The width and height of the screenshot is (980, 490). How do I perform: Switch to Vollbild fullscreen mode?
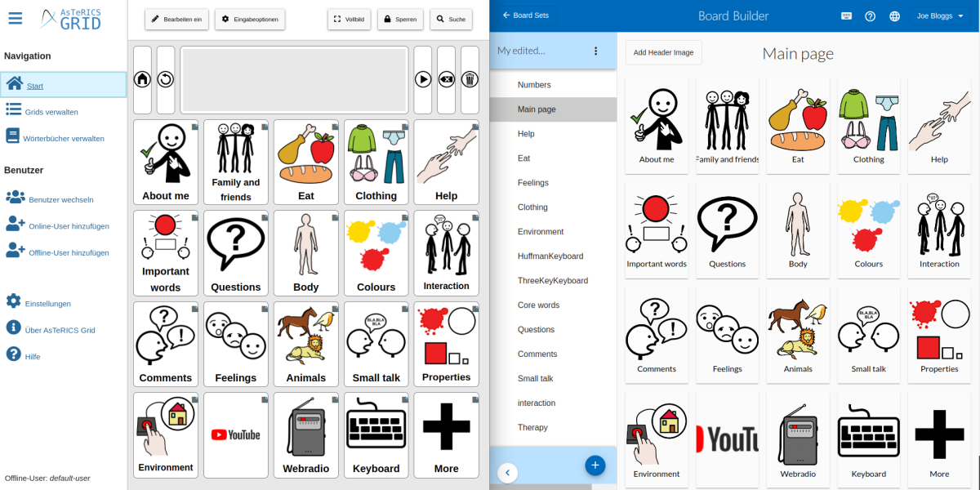pos(350,19)
